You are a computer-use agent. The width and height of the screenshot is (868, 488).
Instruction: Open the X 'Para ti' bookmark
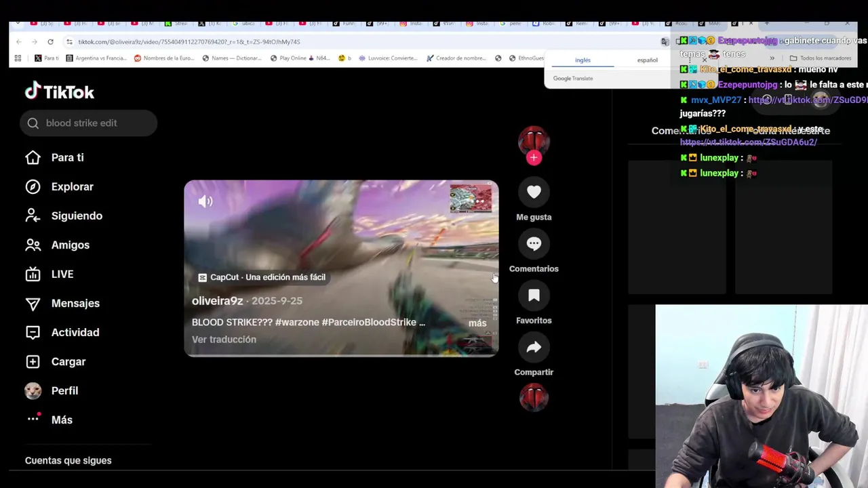[46, 58]
